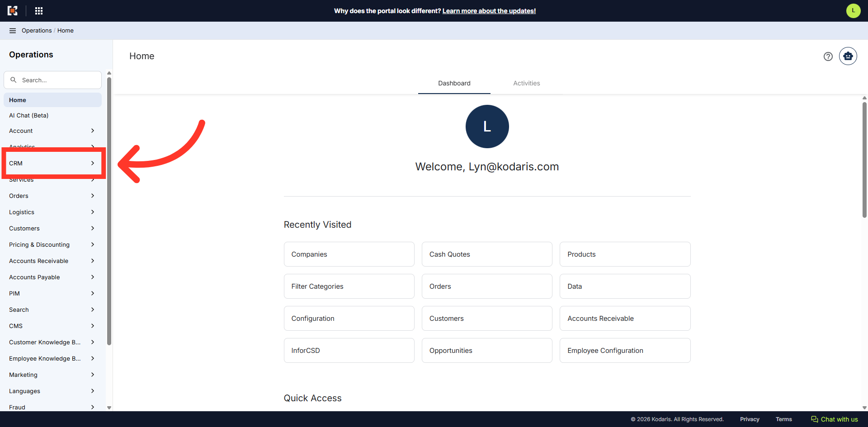The width and height of the screenshot is (868, 427).
Task: Open the Customers recently visited card
Action: (487, 319)
